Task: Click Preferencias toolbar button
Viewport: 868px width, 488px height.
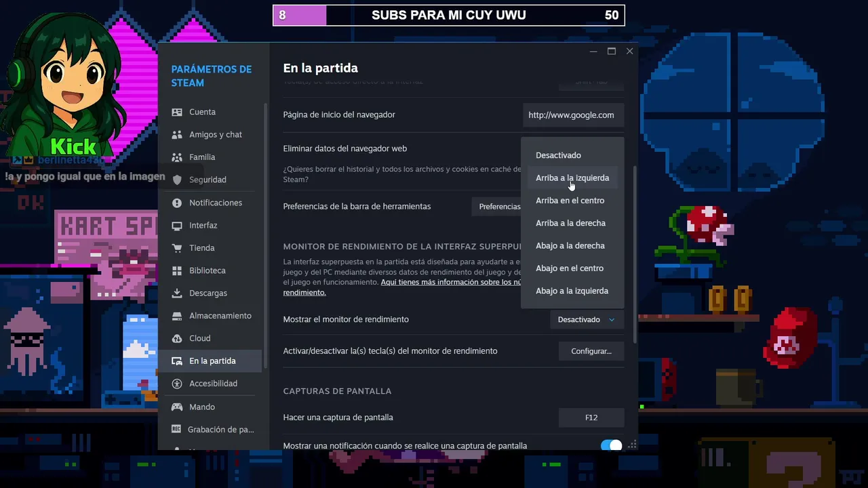Action: [x=497, y=207]
